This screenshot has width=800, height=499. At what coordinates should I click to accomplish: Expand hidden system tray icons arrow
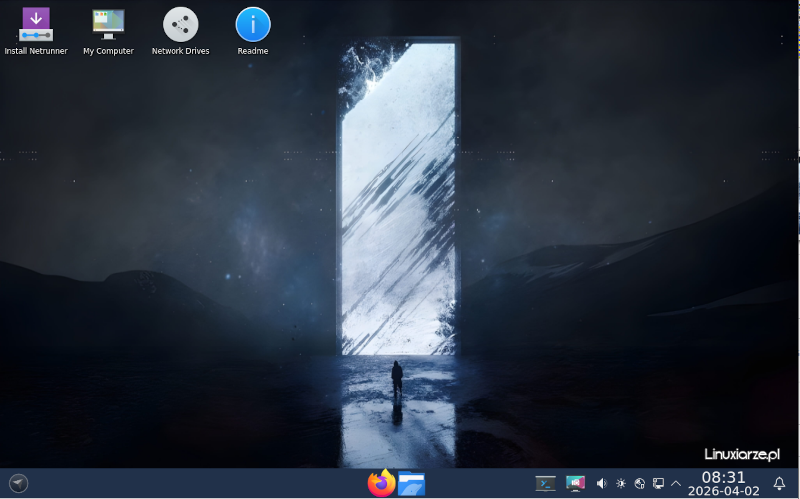point(676,483)
